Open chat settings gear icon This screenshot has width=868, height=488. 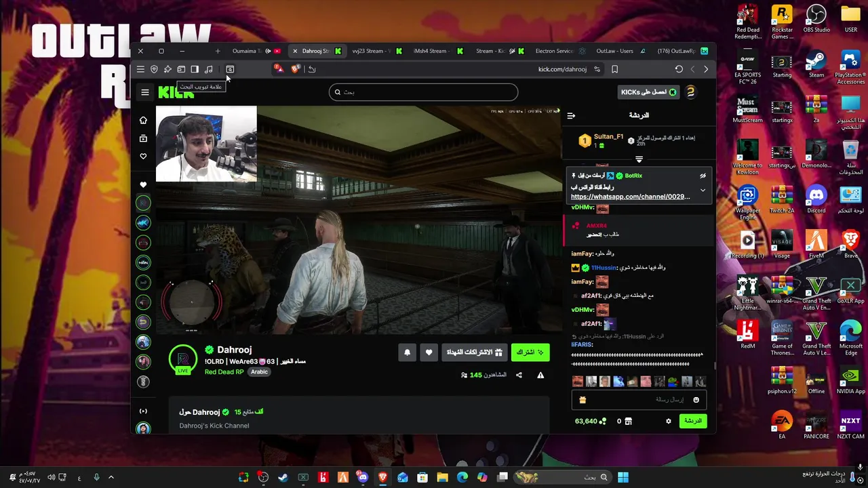[x=668, y=421]
